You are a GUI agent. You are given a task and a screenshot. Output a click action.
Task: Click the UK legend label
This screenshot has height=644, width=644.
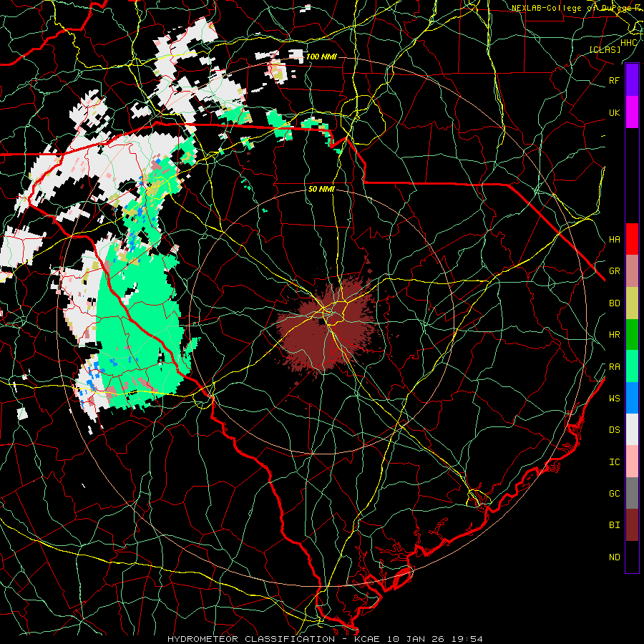(x=614, y=112)
